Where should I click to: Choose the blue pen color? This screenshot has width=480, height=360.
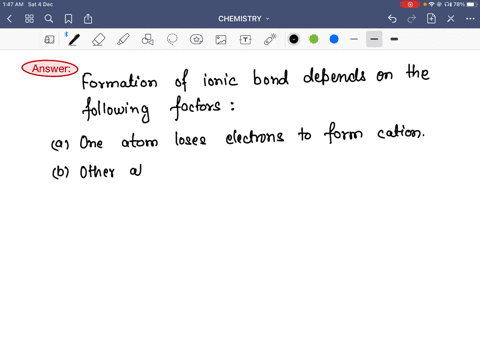click(334, 39)
